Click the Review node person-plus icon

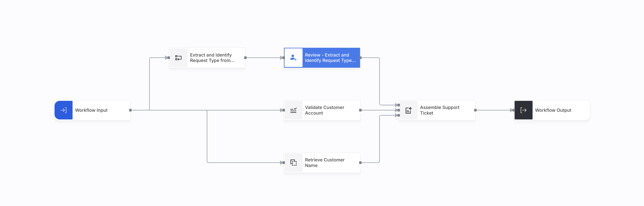(x=293, y=58)
